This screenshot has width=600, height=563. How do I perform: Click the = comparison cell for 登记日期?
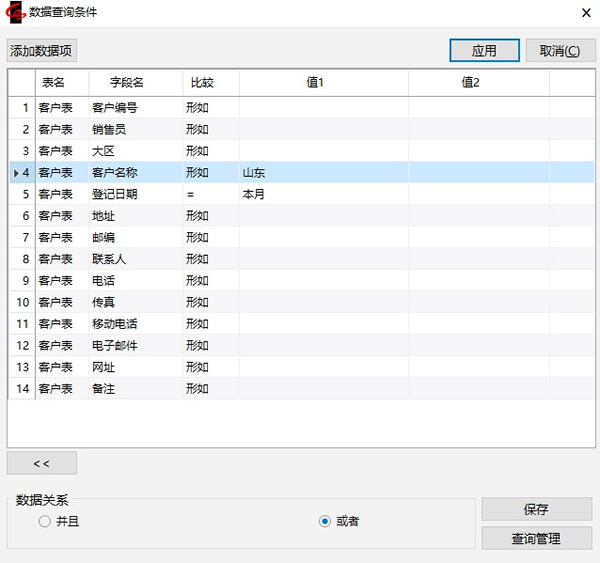[x=210, y=195]
